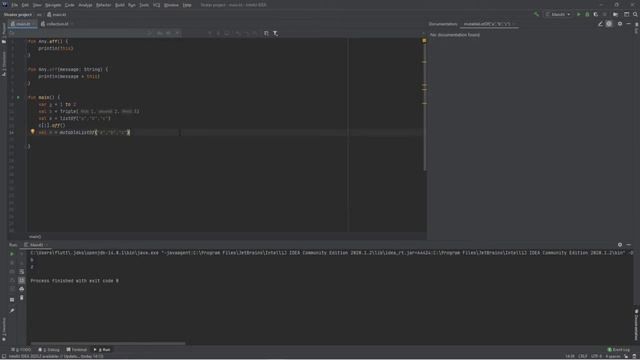Toggle soft-wrap icon in Run panel
Image resolution: width=640 pixels, height=360 pixels.
[x=22, y=271]
